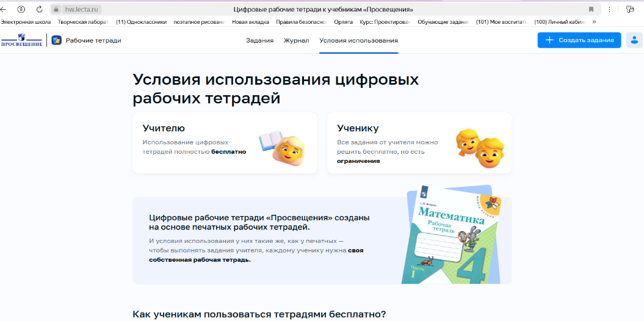Open the Журнал tab
Screen dimensions: 644x321
click(x=296, y=40)
